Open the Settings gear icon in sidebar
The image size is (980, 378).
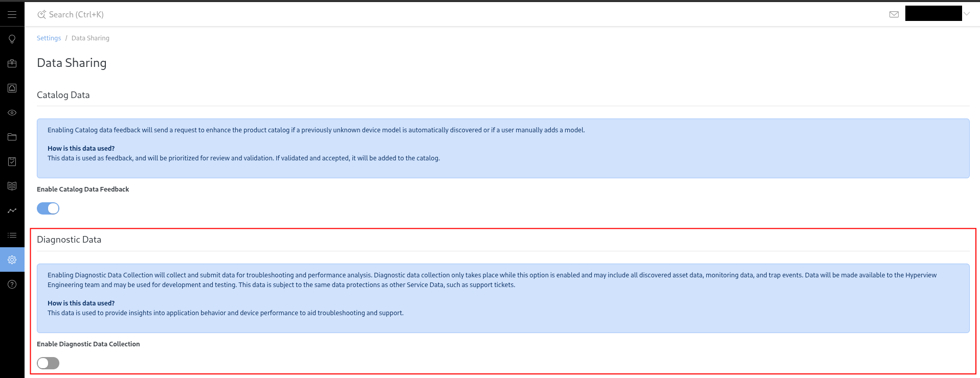(12, 259)
